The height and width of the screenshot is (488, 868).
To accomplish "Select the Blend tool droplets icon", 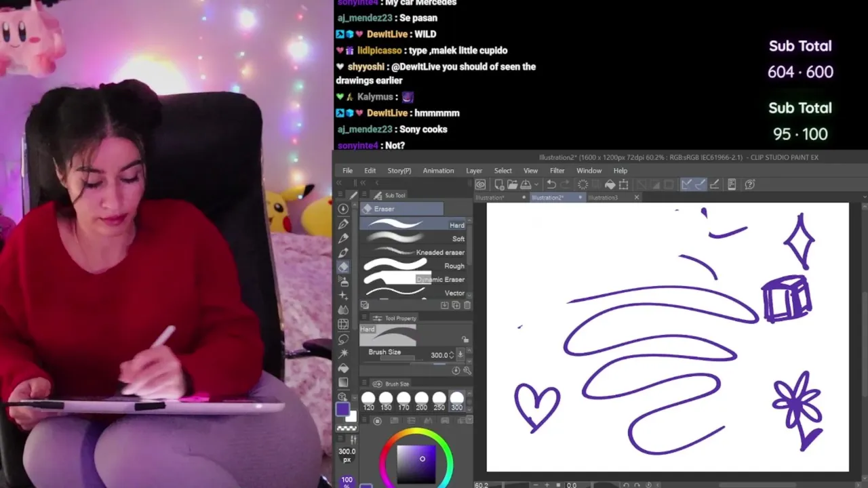I will pos(343,310).
